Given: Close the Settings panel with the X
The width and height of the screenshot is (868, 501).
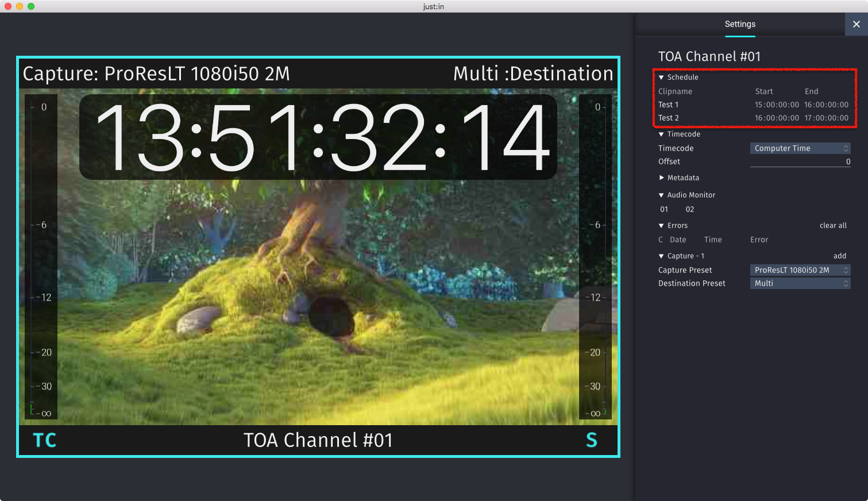Looking at the screenshot, I should pyautogui.click(x=856, y=24).
